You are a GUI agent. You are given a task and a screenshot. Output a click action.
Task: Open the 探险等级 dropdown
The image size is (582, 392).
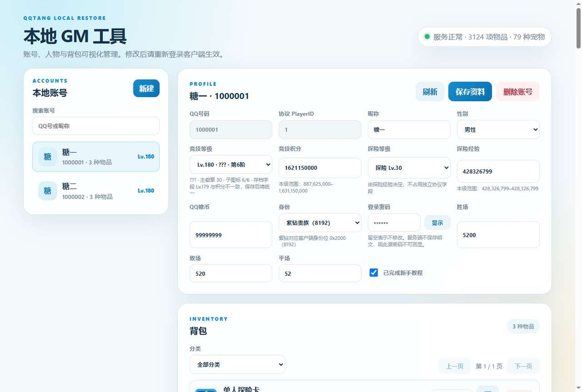click(x=409, y=168)
